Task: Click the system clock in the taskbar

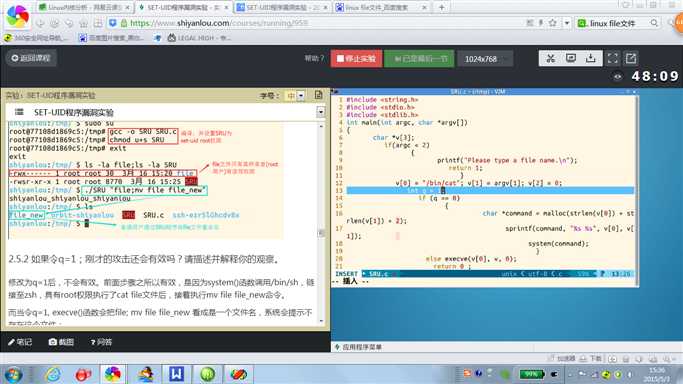Action: click(657, 374)
